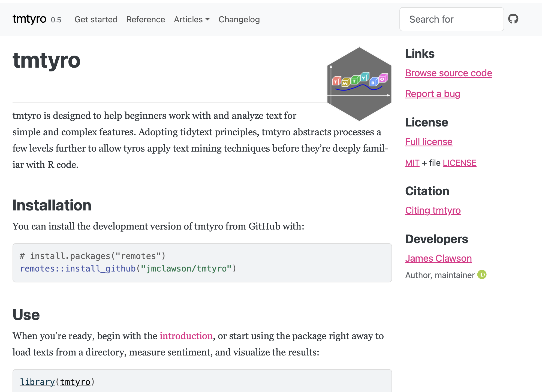Click the MIT license link
Image resolution: width=542 pixels, height=392 pixels.
412,163
